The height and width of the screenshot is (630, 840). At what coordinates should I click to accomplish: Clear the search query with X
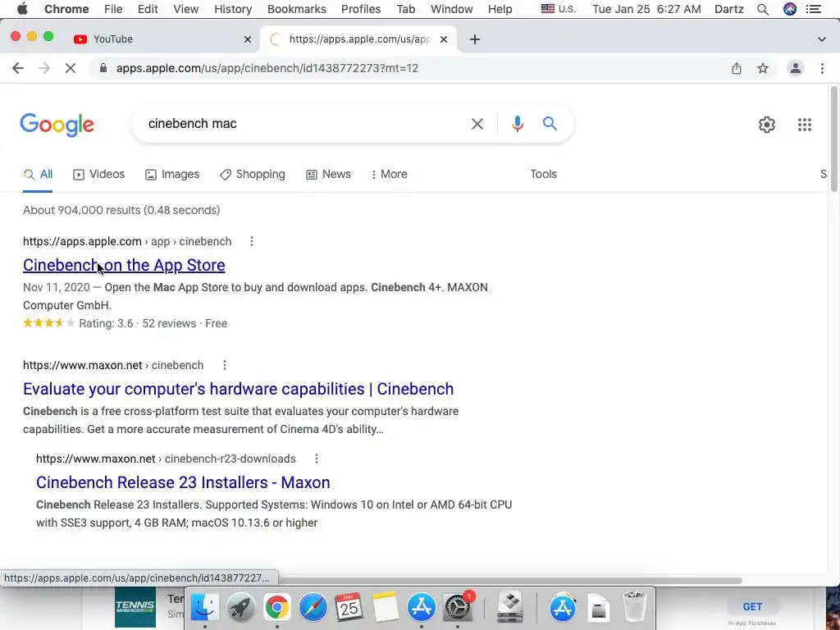click(477, 124)
